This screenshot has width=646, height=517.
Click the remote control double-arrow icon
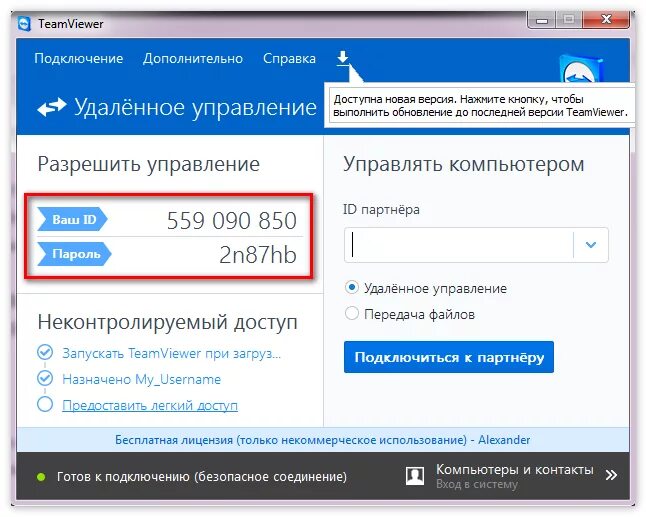click(x=51, y=108)
